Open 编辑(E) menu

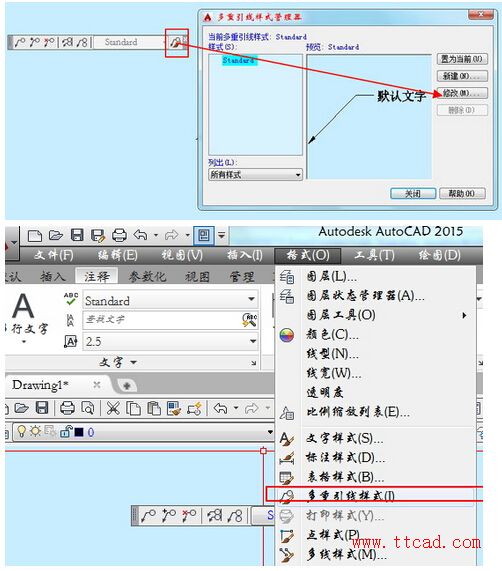[118, 255]
